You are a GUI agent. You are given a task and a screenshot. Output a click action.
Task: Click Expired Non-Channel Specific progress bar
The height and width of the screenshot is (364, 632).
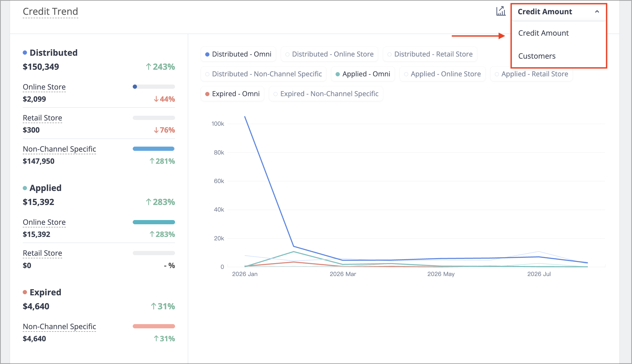[x=154, y=326]
